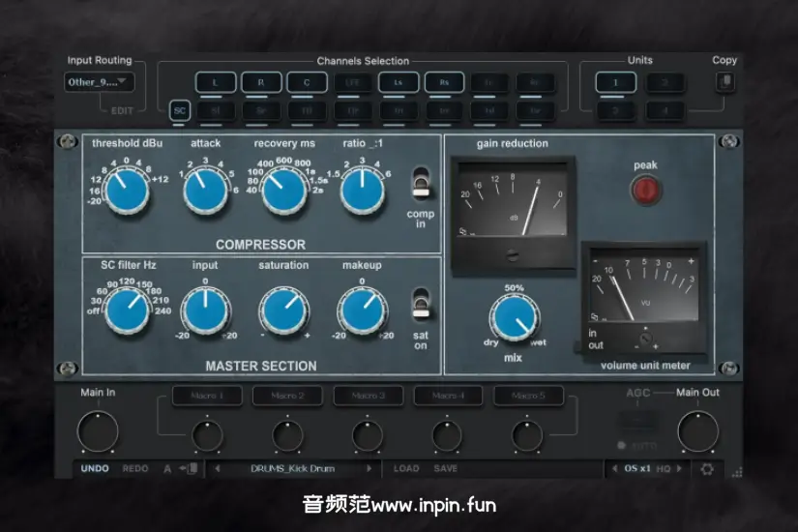This screenshot has width=798, height=532.
Task: Click the knob under Macro 5
Action: pos(527,436)
